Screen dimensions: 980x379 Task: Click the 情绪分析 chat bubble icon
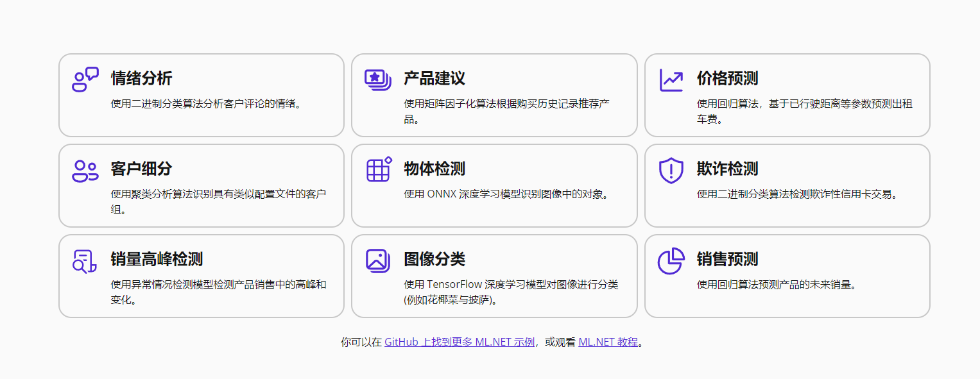pyautogui.click(x=83, y=80)
